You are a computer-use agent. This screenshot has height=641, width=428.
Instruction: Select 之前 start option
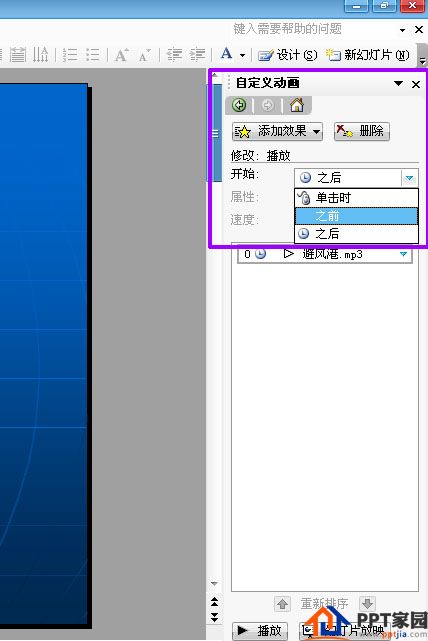pyautogui.click(x=356, y=216)
